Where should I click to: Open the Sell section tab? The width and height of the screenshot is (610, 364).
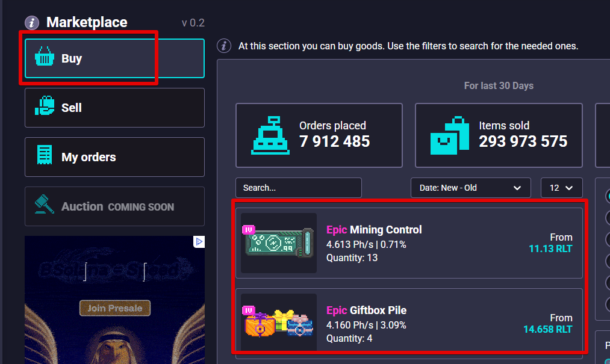114,108
